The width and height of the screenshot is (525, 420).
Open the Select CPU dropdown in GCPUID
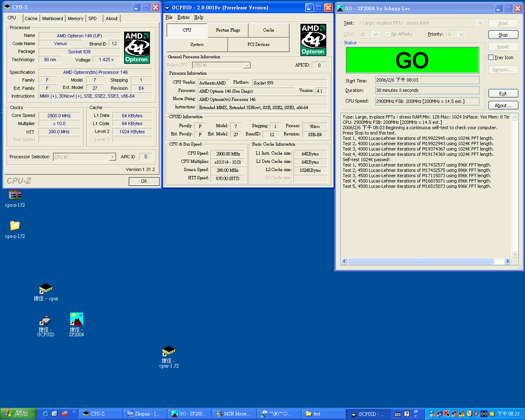tap(221, 65)
